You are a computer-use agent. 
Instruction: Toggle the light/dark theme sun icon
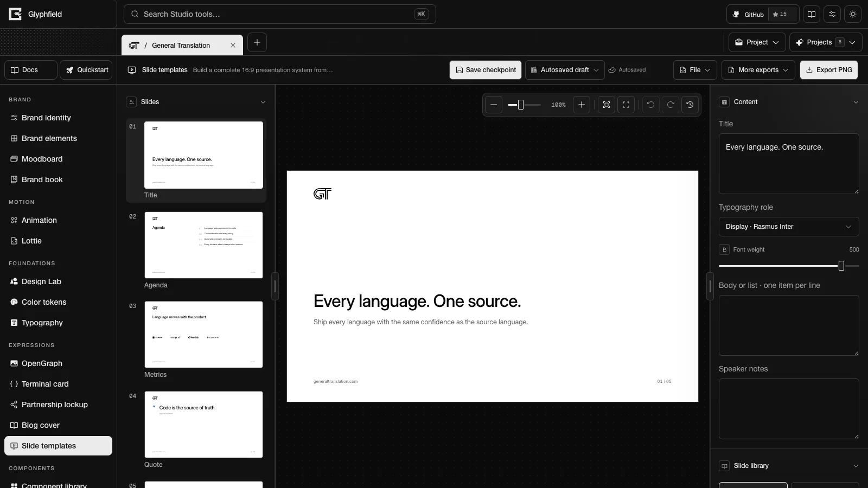point(853,14)
